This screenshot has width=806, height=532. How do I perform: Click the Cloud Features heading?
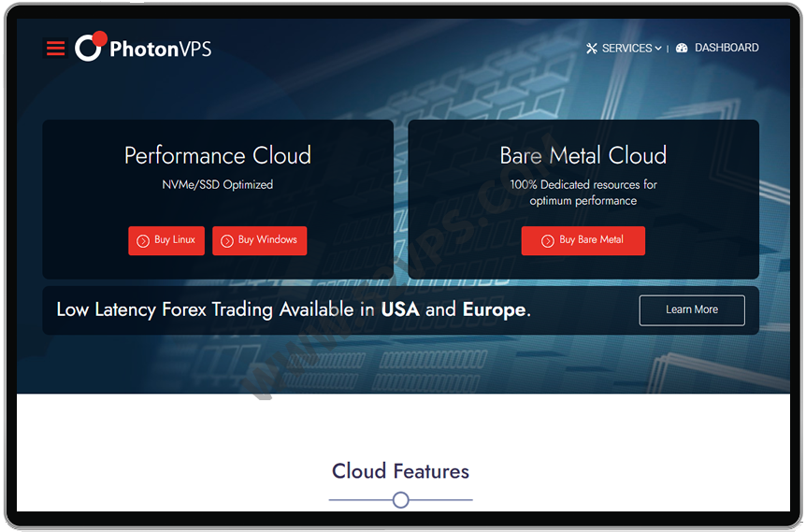tap(400, 471)
